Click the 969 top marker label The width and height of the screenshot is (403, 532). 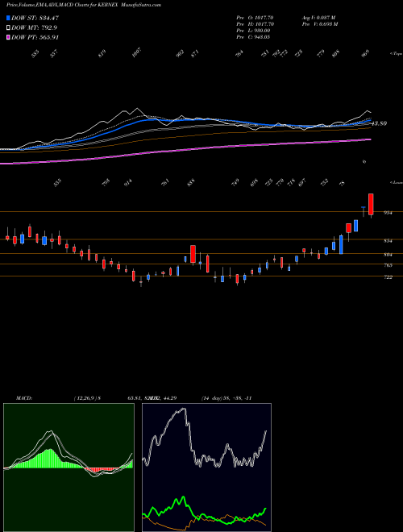tap(365, 54)
